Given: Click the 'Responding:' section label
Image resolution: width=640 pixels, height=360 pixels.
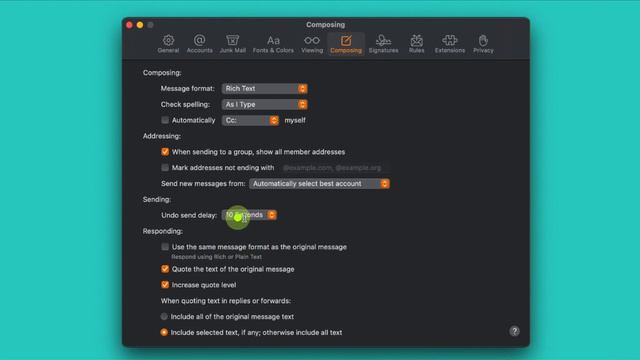Looking at the screenshot, I should (x=162, y=231).
